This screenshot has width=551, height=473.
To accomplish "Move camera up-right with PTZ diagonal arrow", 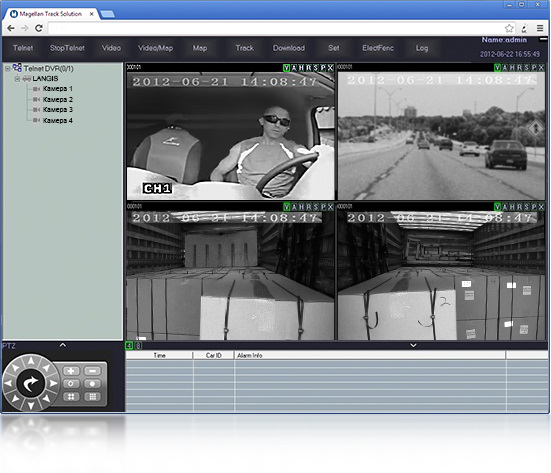I will tap(46, 368).
